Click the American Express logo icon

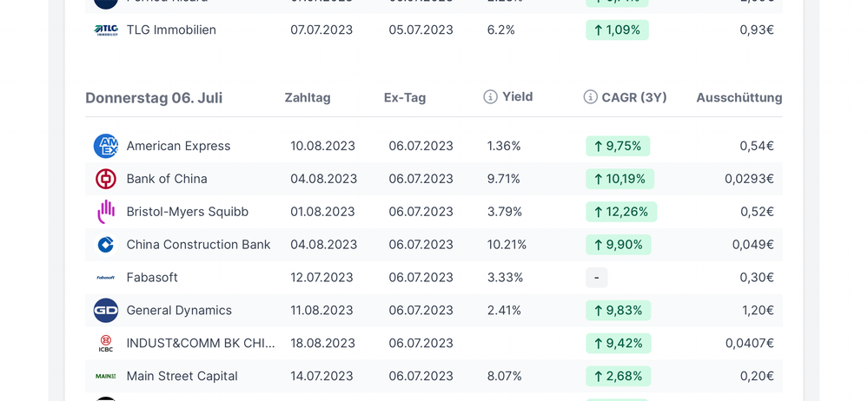[105, 146]
